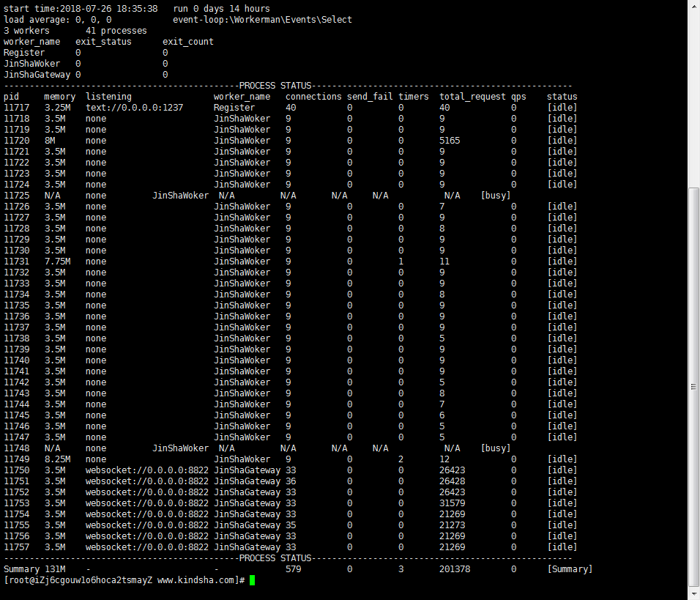This screenshot has width=700, height=600.
Task: Click the www.kindsha.com shell prompt text
Action: 198,580
